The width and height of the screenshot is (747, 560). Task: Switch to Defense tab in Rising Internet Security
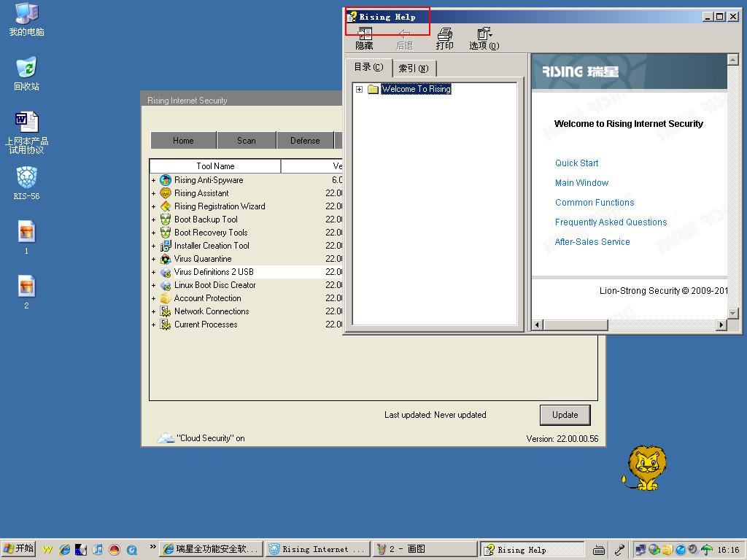click(x=305, y=141)
